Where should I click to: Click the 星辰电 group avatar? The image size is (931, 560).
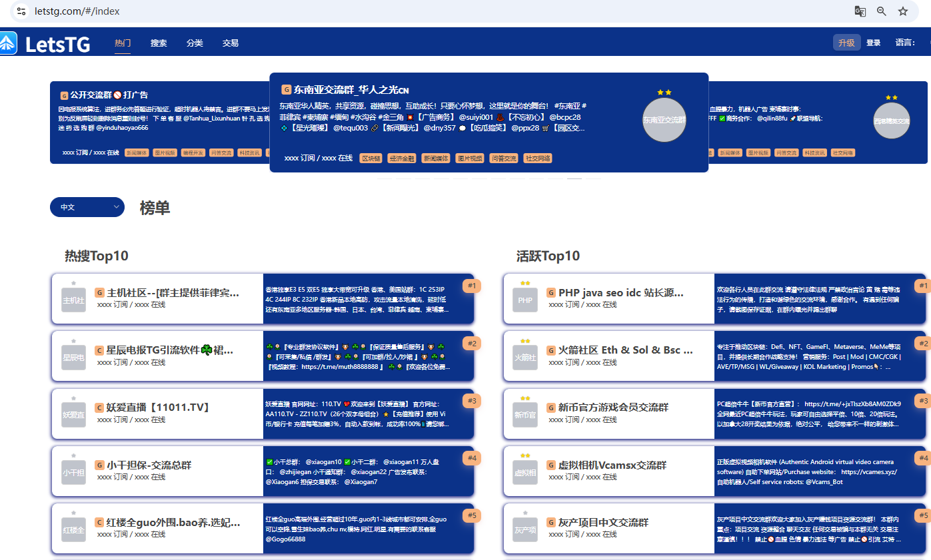point(74,358)
